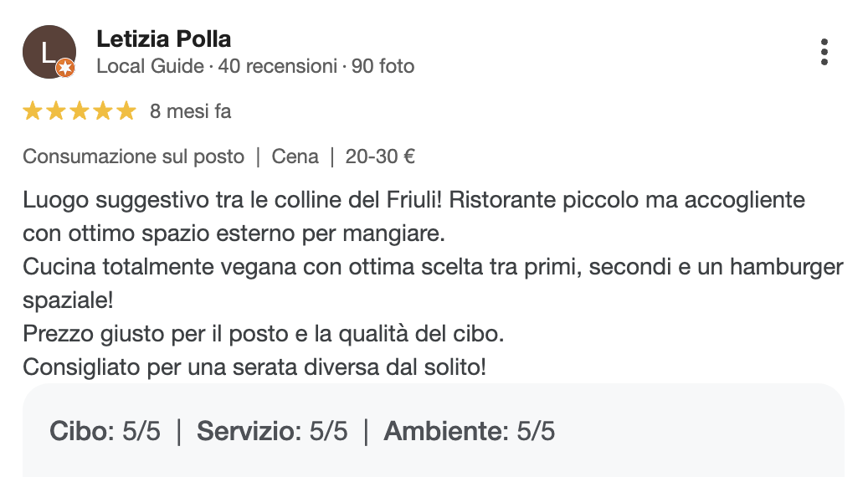Click the '20-30 €' price range
The width and height of the screenshot is (868, 477).
click(381, 156)
